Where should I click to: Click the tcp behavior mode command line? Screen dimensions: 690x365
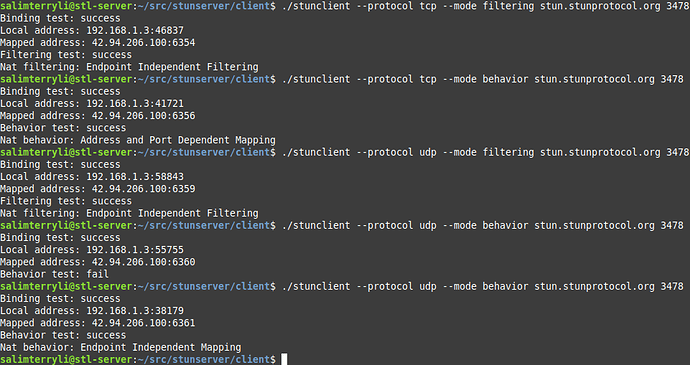(x=482, y=79)
